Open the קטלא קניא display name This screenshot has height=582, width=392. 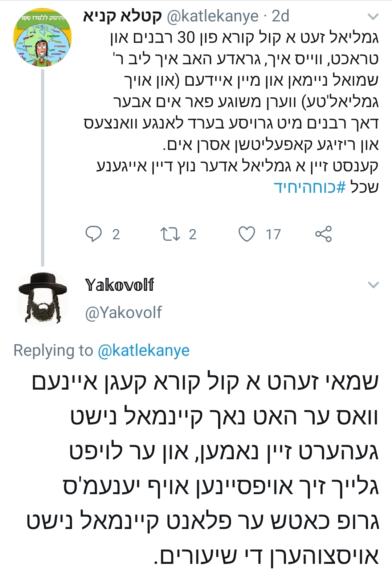(122, 16)
